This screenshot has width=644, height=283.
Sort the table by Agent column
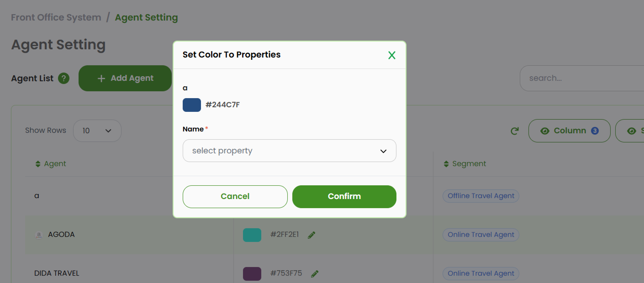point(38,164)
